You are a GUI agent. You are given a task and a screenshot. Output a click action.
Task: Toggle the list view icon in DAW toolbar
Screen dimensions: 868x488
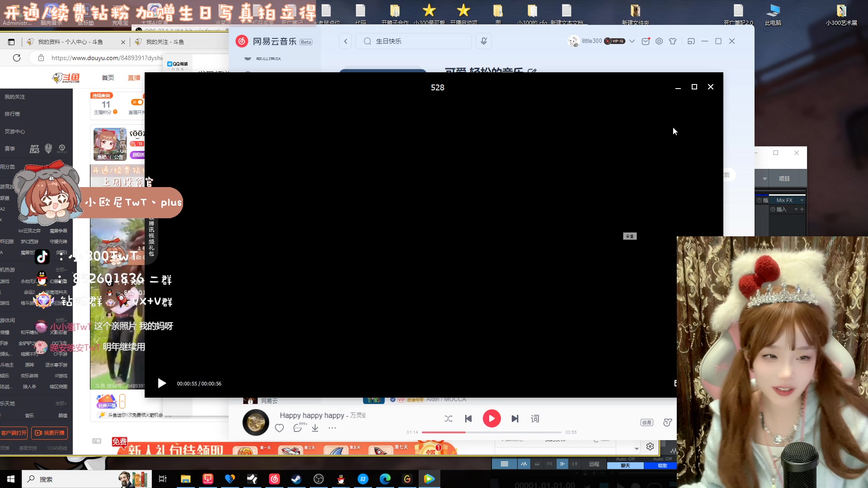(504, 464)
